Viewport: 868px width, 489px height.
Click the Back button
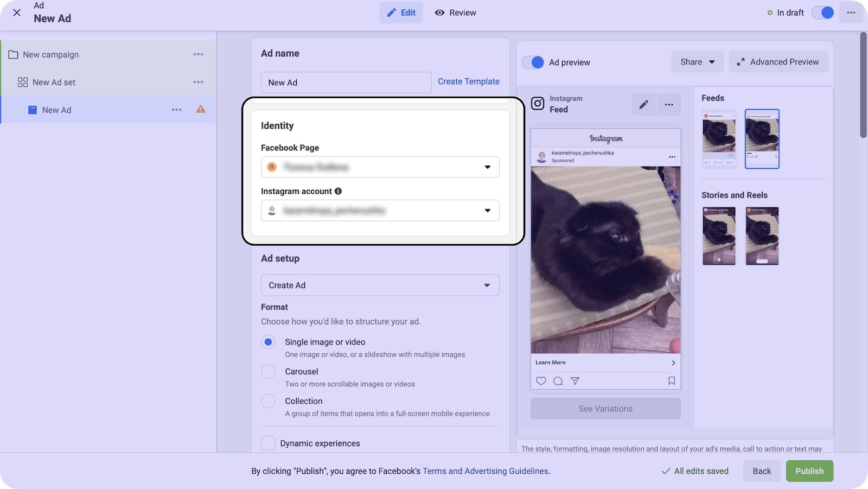762,471
